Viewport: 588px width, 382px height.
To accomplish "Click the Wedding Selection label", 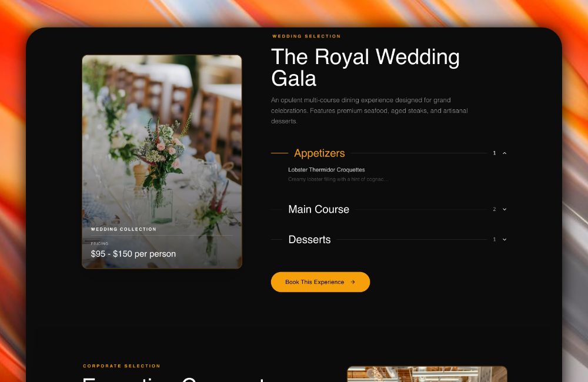I will tap(306, 36).
